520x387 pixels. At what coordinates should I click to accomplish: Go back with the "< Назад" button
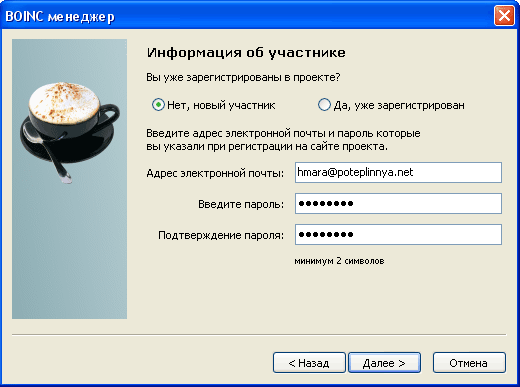(x=309, y=363)
